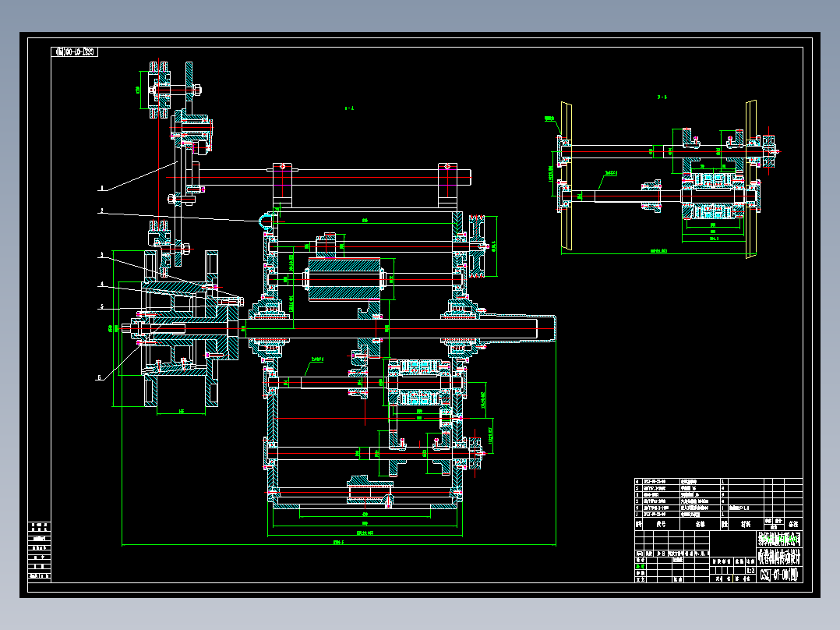Screen dimensions: 840x630
Task: Select the revision strip at the left border bottom
Action: click(x=40, y=550)
